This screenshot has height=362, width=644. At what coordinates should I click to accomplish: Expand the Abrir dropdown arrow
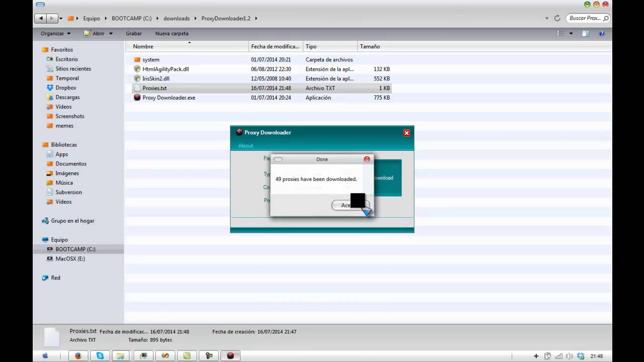coord(111,34)
